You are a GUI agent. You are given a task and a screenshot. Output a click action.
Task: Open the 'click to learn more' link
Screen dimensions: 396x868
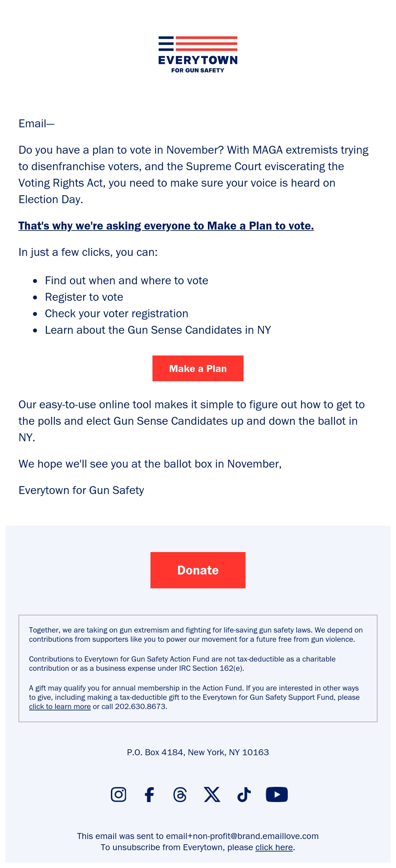60,706
